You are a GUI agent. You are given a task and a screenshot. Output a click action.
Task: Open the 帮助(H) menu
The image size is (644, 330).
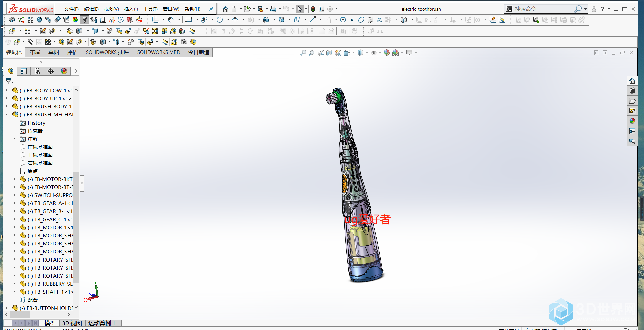coord(193,9)
